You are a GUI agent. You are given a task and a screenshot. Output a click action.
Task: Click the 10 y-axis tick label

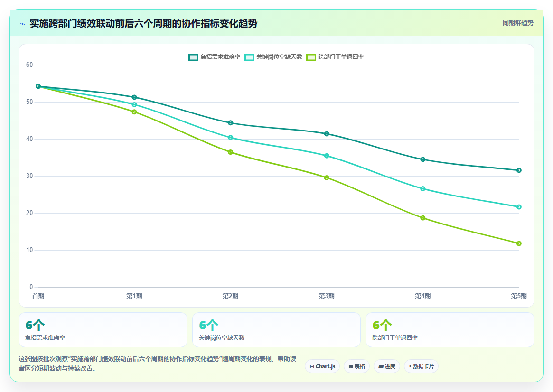29,250
